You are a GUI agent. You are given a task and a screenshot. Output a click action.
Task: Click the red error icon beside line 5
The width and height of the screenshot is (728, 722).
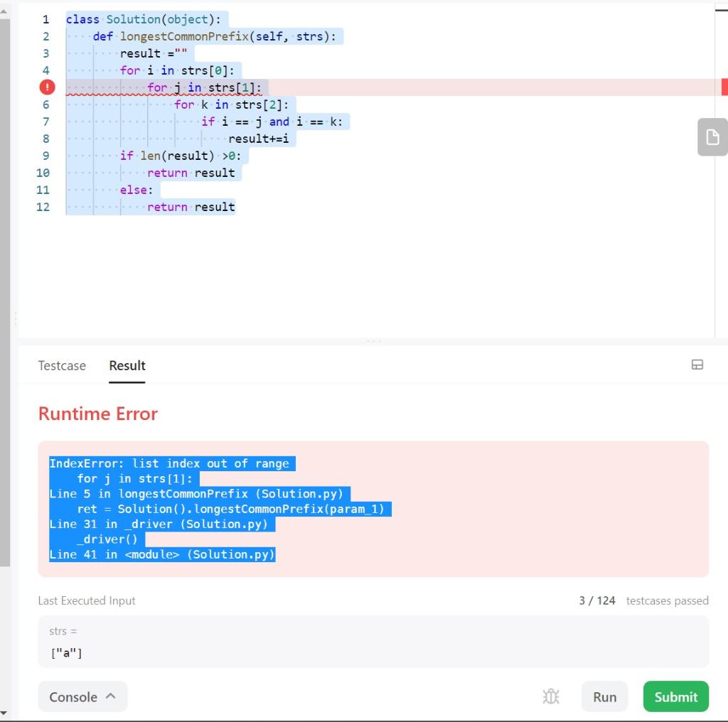click(x=45, y=87)
